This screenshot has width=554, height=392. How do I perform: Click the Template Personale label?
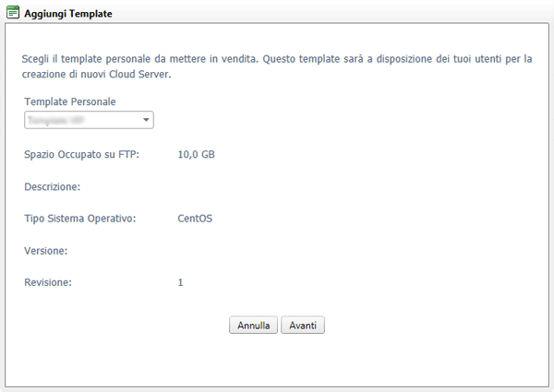(70, 101)
